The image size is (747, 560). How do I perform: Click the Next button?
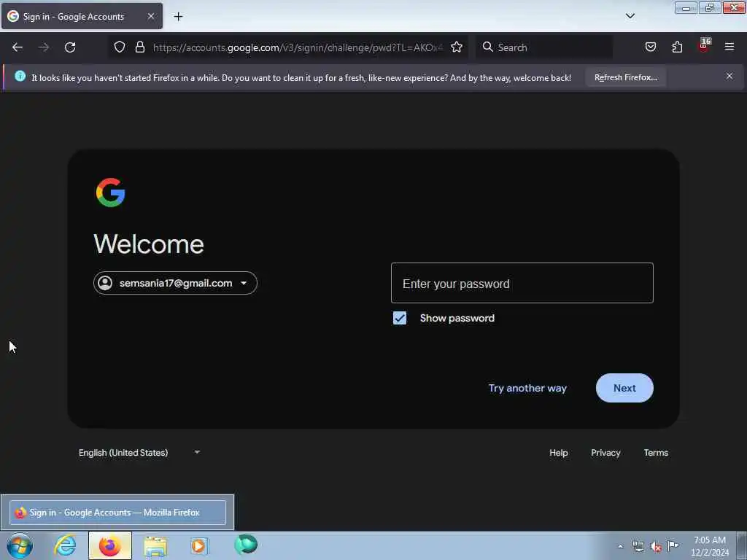click(x=624, y=388)
